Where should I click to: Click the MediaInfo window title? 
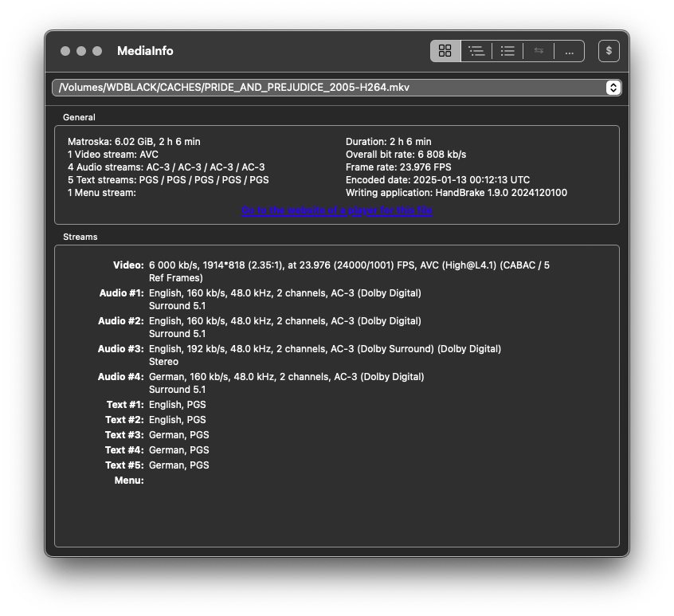(145, 51)
